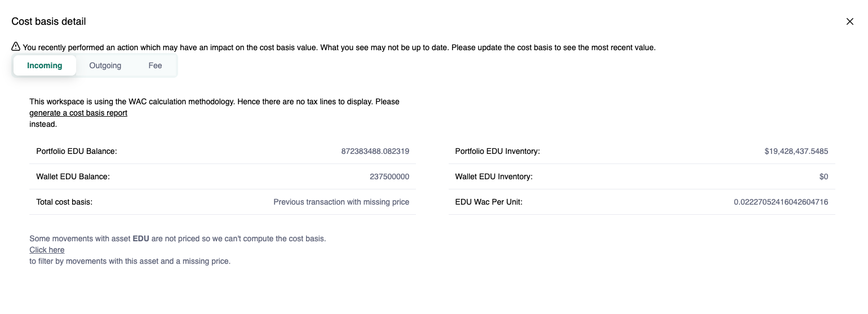Switch to the Incoming tab
Screen dimensions: 868x314
(x=45, y=65)
